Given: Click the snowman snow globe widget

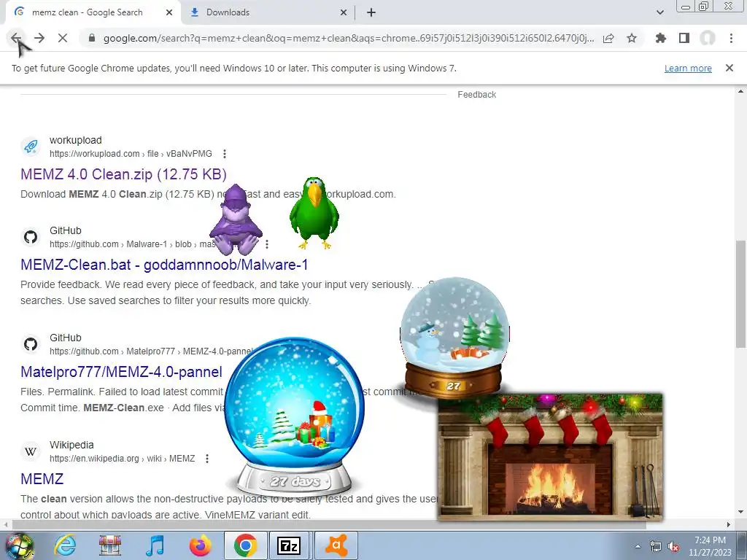Looking at the screenshot, I should 454,340.
